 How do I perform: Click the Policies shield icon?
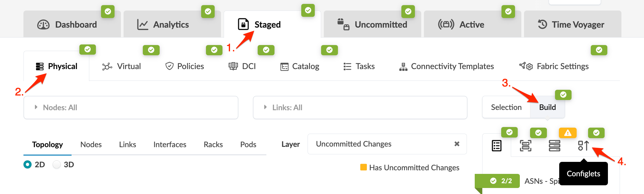click(170, 66)
